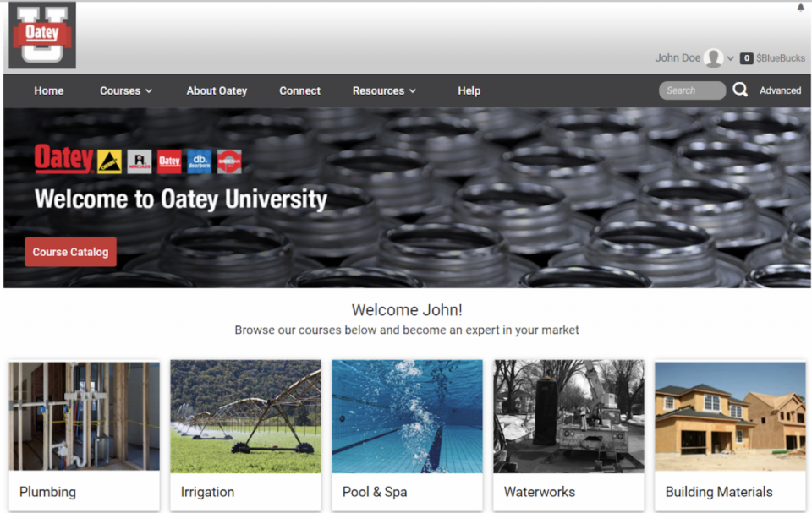Expand the Courses dropdown menu
Image resolution: width=812 pixels, height=513 pixels.
pyautogui.click(x=126, y=90)
